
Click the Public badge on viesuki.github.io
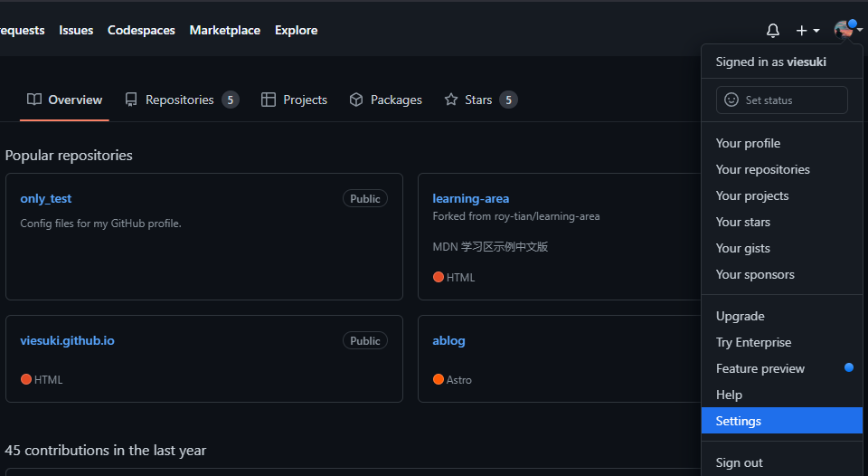coord(364,340)
